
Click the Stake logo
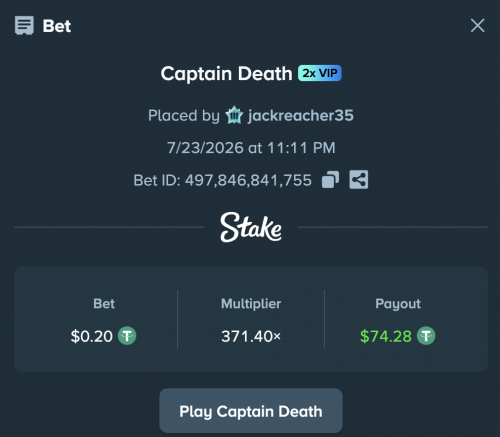click(251, 227)
